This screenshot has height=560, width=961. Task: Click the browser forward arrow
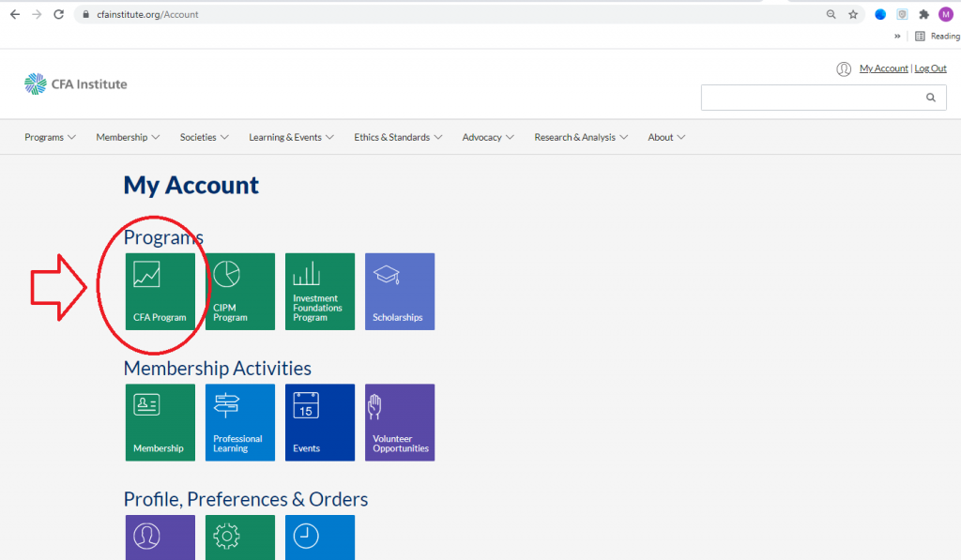37,14
